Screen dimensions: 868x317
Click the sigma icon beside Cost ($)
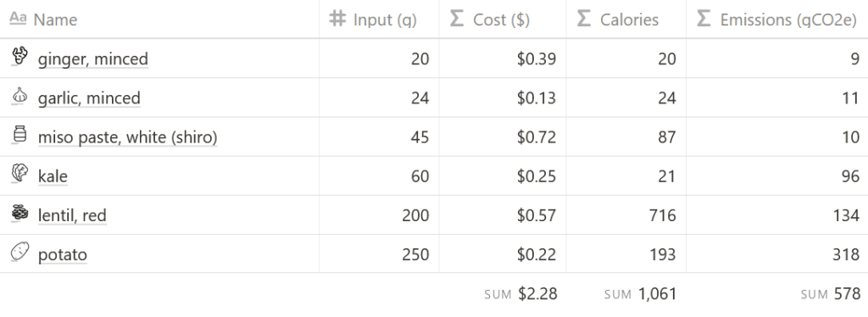(x=457, y=19)
